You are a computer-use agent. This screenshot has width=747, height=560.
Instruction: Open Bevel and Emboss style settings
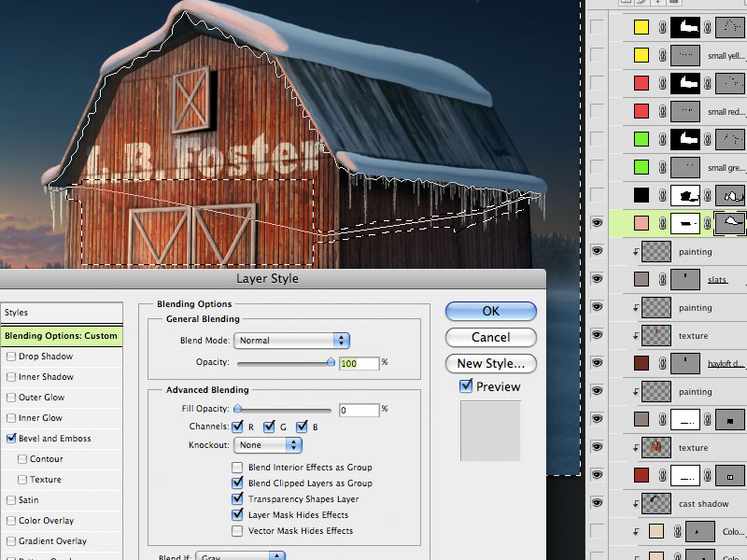[x=55, y=438]
